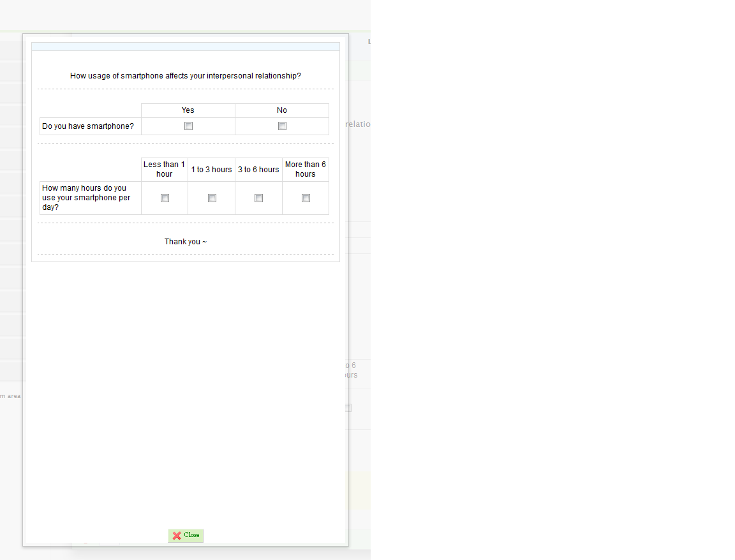Check the Yes box for having a smartphone
This screenshot has width=735, height=560.
188,126
